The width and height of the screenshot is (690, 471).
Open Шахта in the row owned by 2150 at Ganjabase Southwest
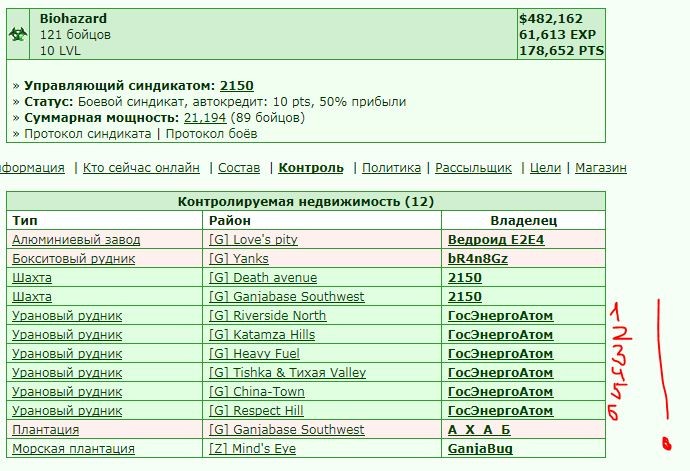tap(32, 297)
